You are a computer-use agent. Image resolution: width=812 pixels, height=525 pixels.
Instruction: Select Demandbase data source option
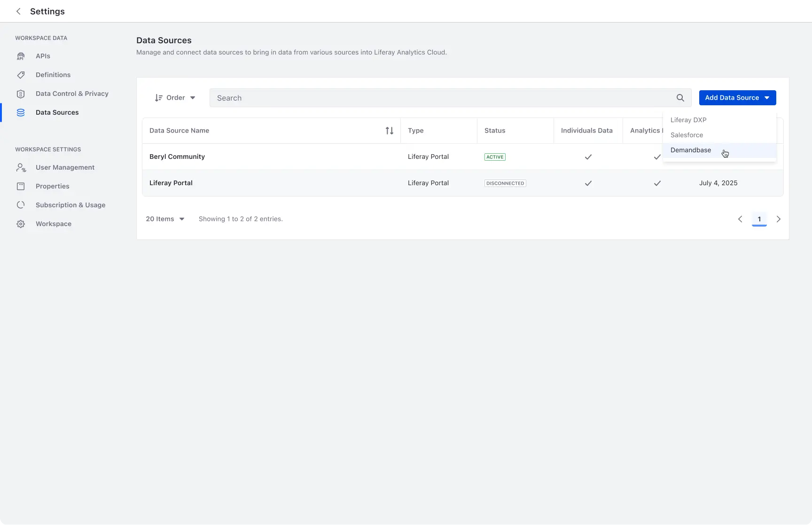tap(719, 150)
